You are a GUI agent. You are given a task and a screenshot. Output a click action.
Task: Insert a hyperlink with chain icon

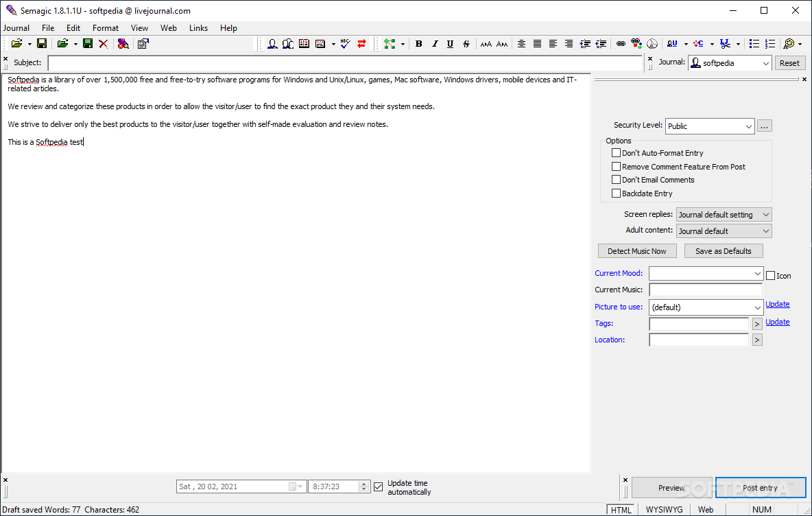[x=621, y=43]
